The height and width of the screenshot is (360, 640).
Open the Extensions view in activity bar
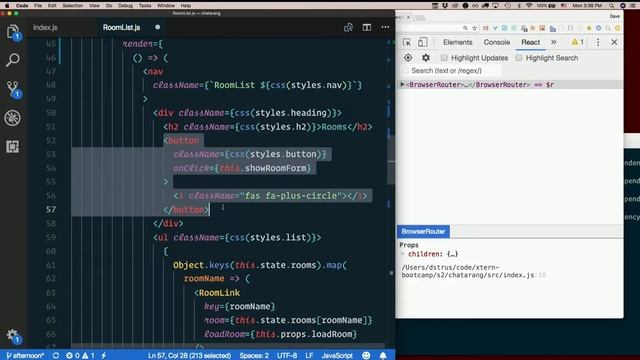pyautogui.click(x=13, y=147)
